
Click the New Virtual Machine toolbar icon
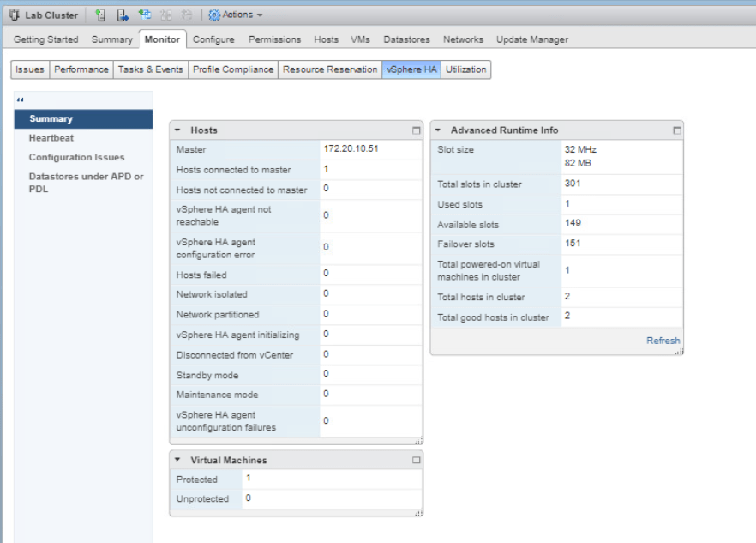145,15
